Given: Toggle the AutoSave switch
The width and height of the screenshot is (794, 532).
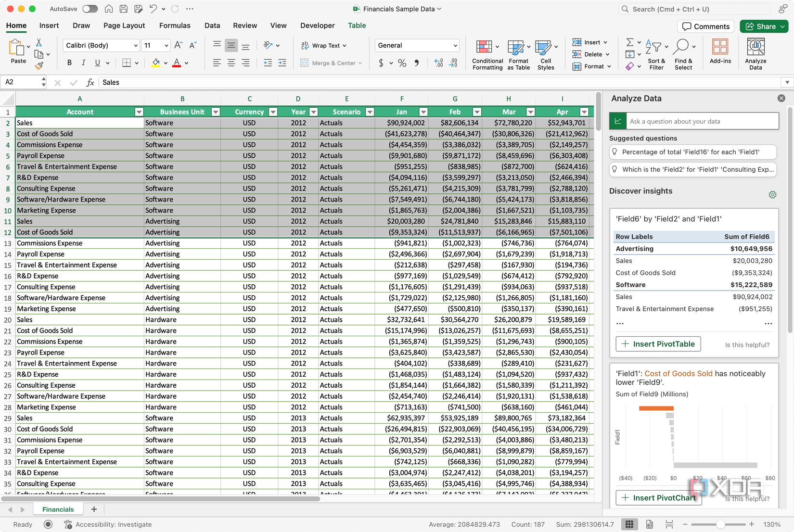Looking at the screenshot, I should pyautogui.click(x=90, y=9).
